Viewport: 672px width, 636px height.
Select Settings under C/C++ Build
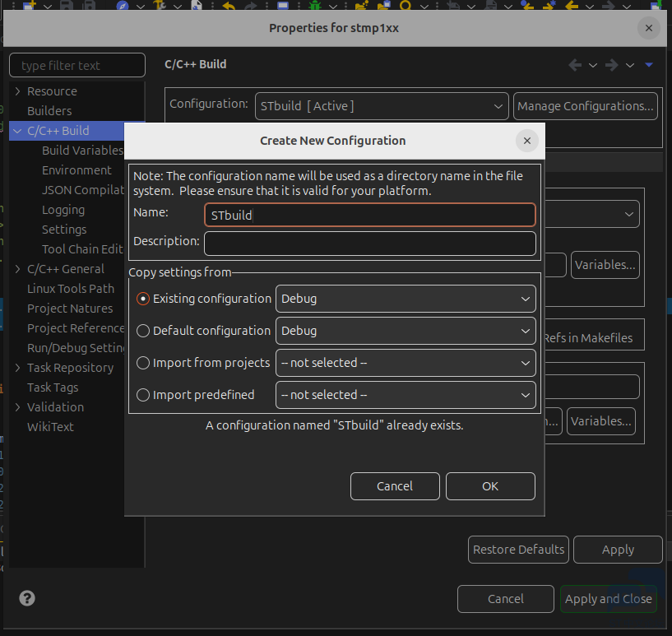[64, 230]
